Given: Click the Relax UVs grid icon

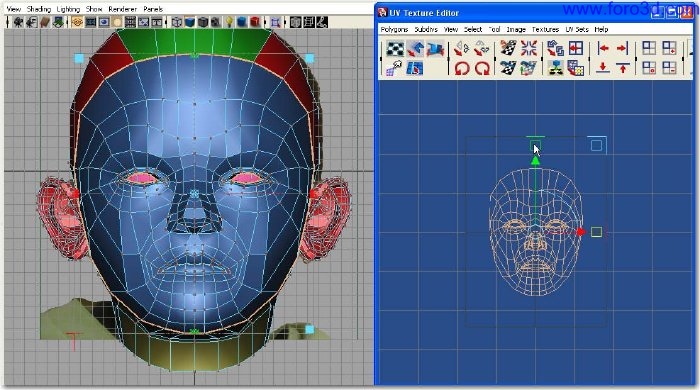Looking at the screenshot, I should pos(576,68).
